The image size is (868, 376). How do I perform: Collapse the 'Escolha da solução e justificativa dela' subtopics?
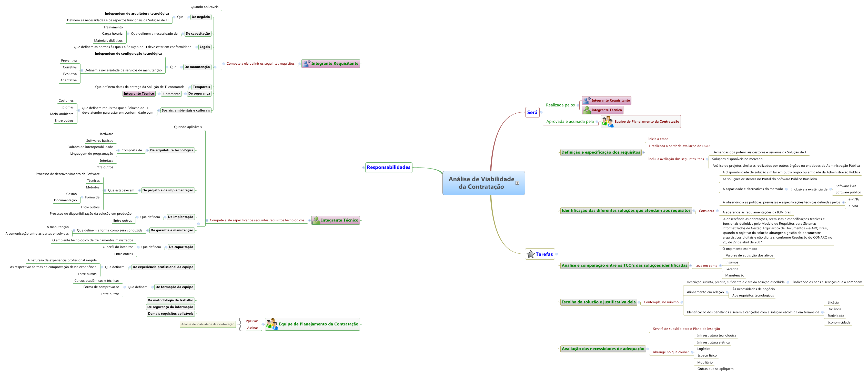(639, 302)
